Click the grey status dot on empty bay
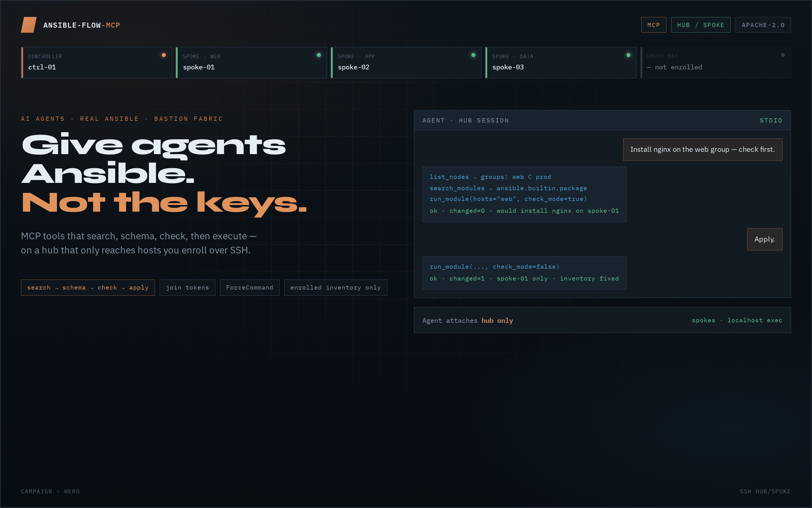 click(783, 55)
